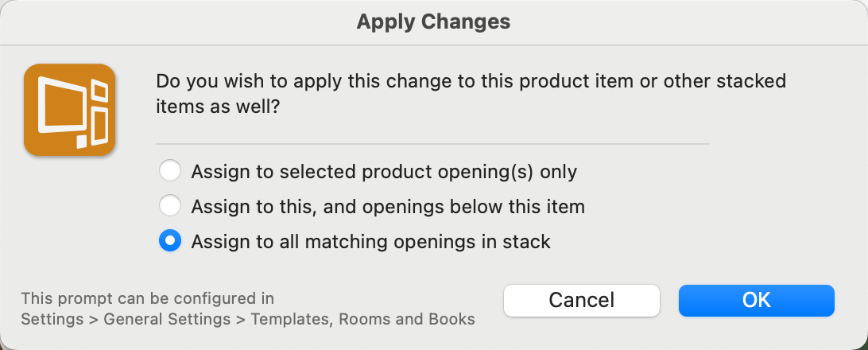Viewport: 868px width, 350px height.
Task: Click the 'Settings' word in the footer path
Action: point(52,320)
